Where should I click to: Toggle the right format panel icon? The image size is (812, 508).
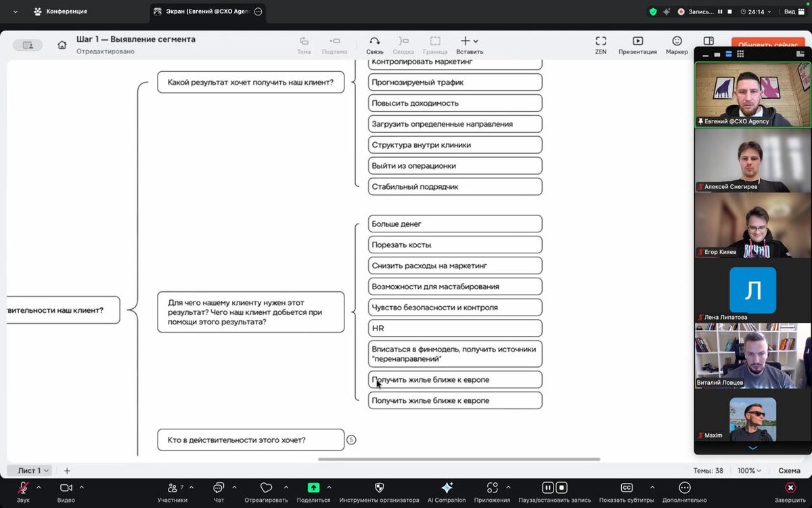[708, 41]
